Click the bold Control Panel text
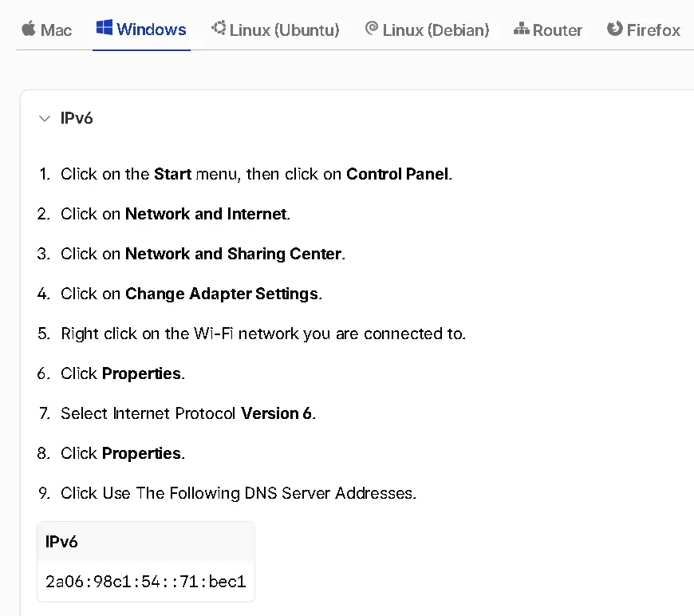The width and height of the screenshot is (694, 616). [397, 174]
